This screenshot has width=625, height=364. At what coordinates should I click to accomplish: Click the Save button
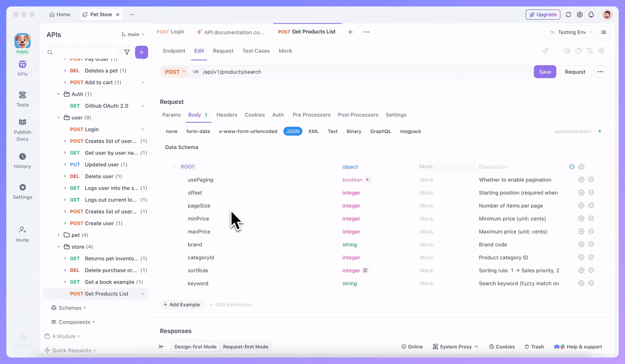[x=545, y=72]
